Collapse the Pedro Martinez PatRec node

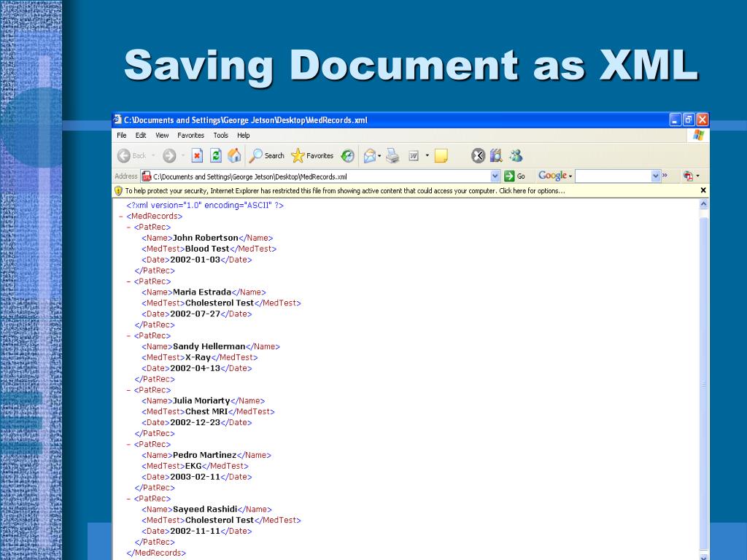[128, 445]
